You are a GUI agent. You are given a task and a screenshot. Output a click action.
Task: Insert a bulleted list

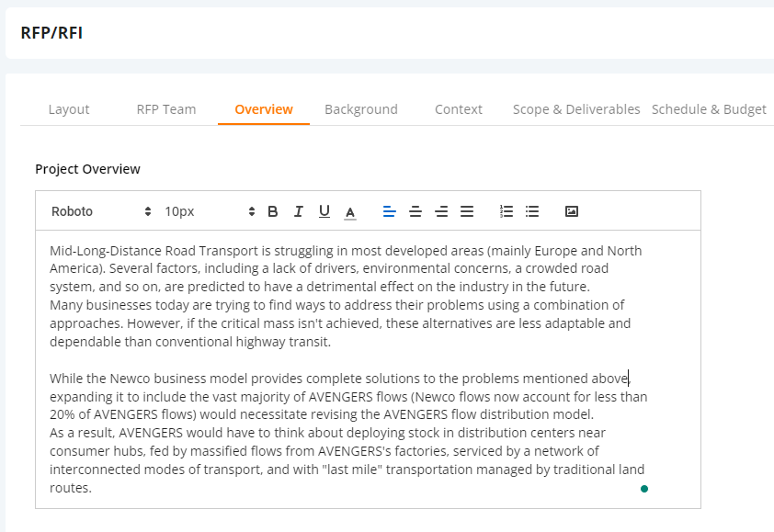[x=532, y=211]
